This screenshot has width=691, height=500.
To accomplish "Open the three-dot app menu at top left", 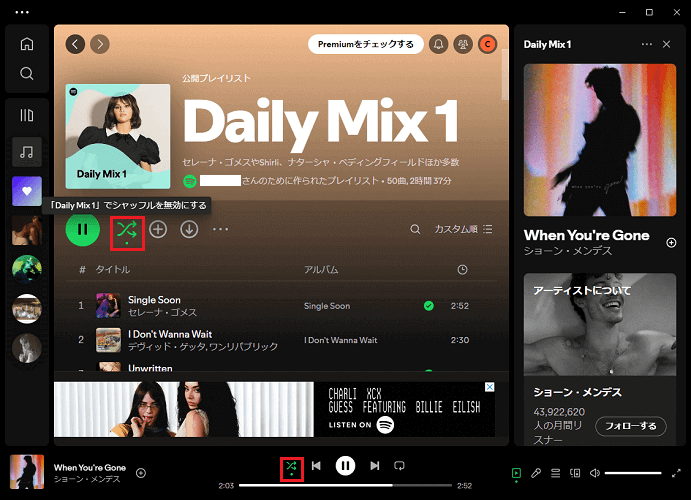I will click(x=22, y=12).
